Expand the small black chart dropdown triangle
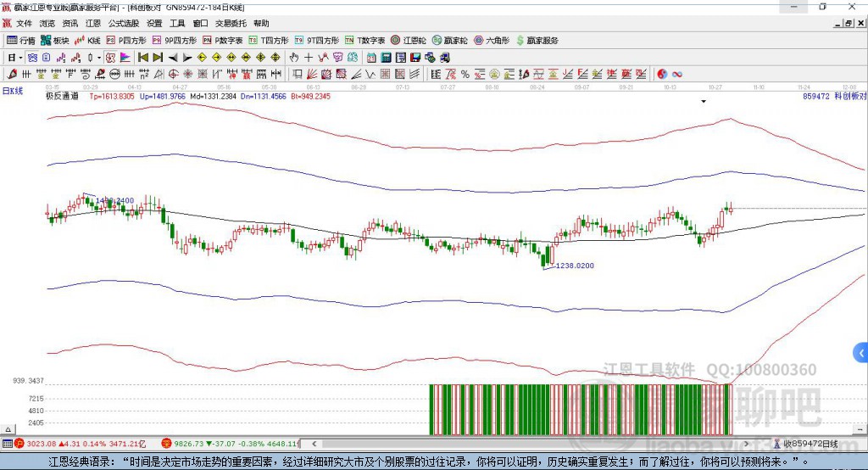Viewport: 868px width, 470px height. click(704, 102)
